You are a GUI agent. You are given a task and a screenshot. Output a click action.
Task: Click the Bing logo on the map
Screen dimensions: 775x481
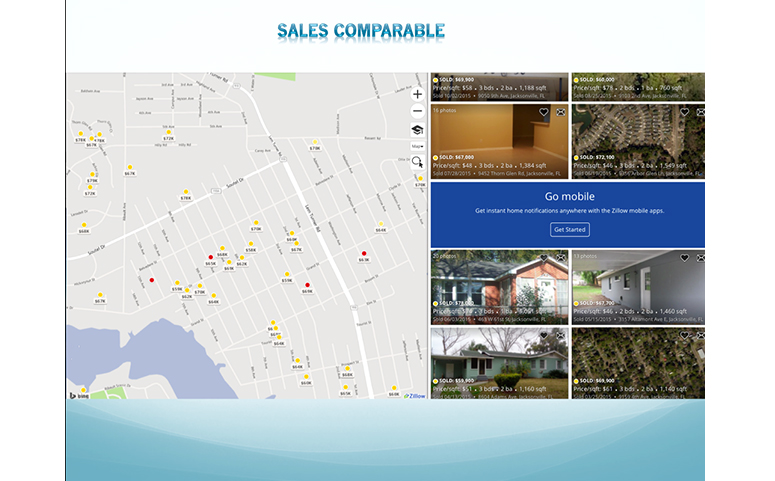[x=79, y=393]
